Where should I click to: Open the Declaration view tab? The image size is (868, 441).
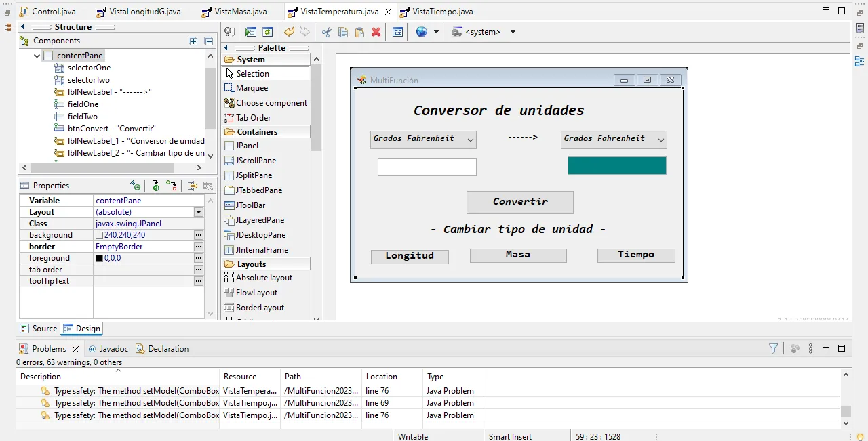(x=162, y=349)
